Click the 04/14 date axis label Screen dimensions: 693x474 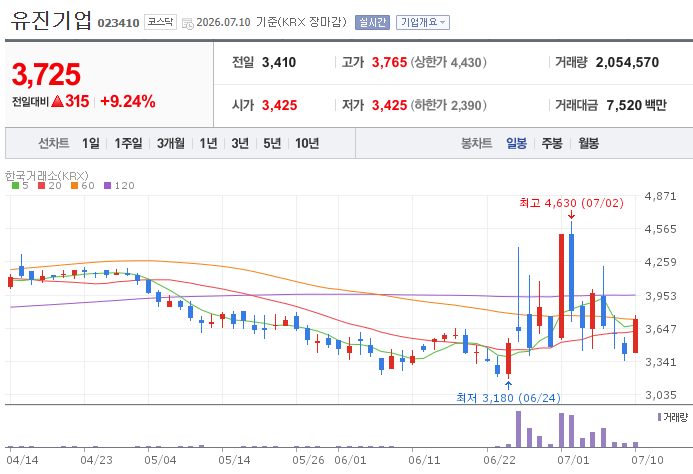(x=22, y=460)
